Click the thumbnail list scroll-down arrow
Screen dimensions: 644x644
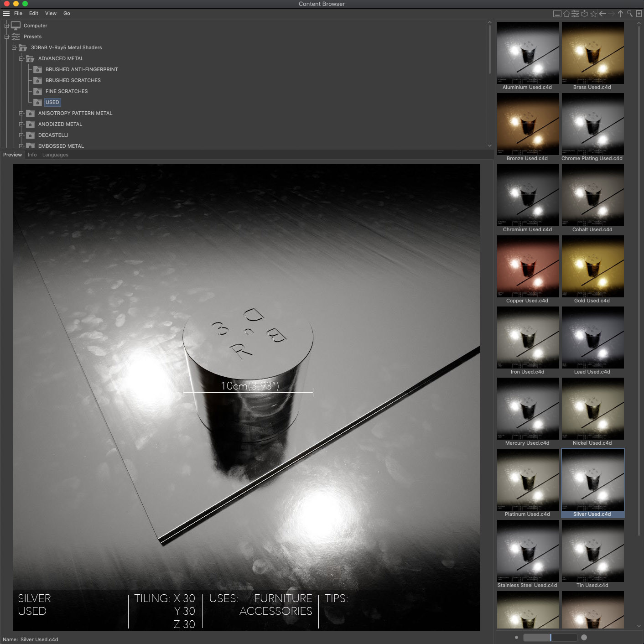pos(639,626)
